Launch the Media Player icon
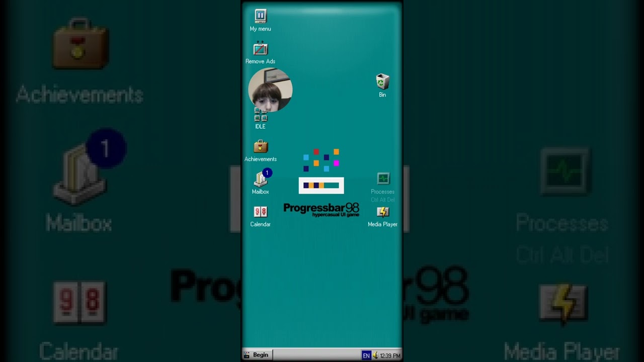 (x=383, y=212)
